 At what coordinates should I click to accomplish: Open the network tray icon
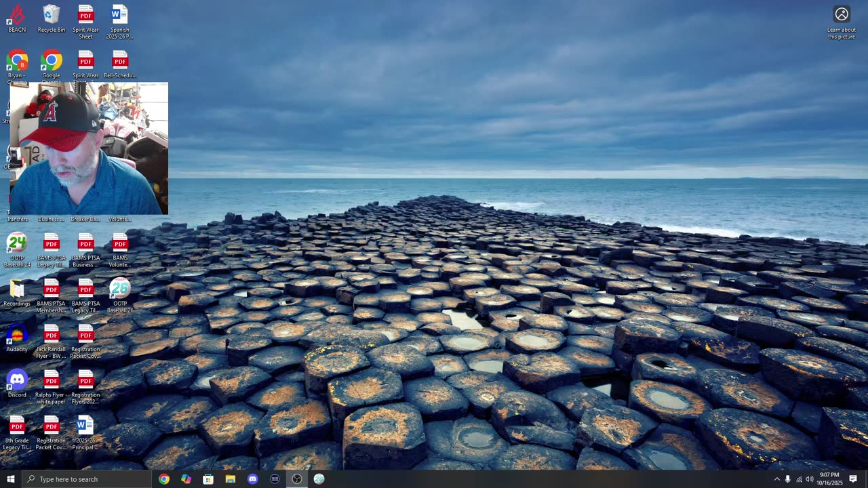(799, 479)
